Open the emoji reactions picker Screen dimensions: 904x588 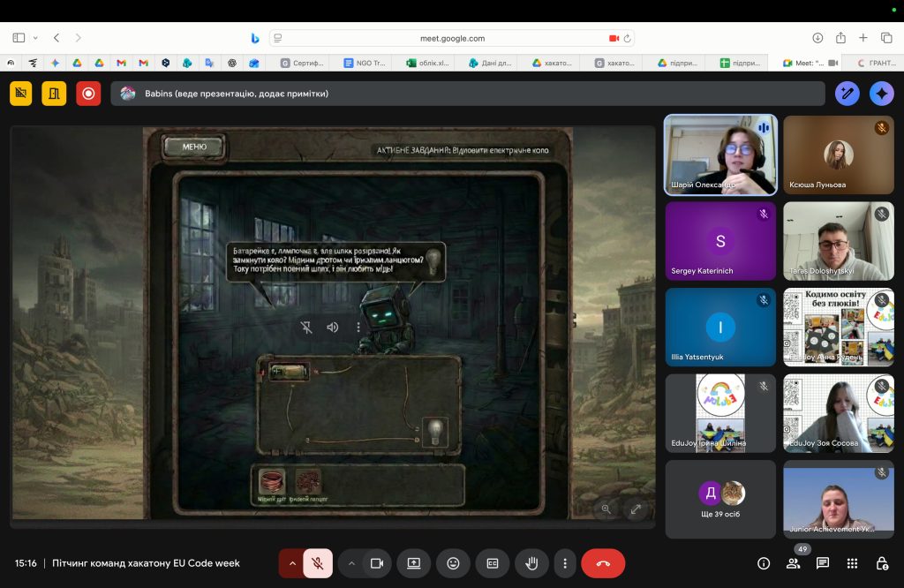point(453,563)
